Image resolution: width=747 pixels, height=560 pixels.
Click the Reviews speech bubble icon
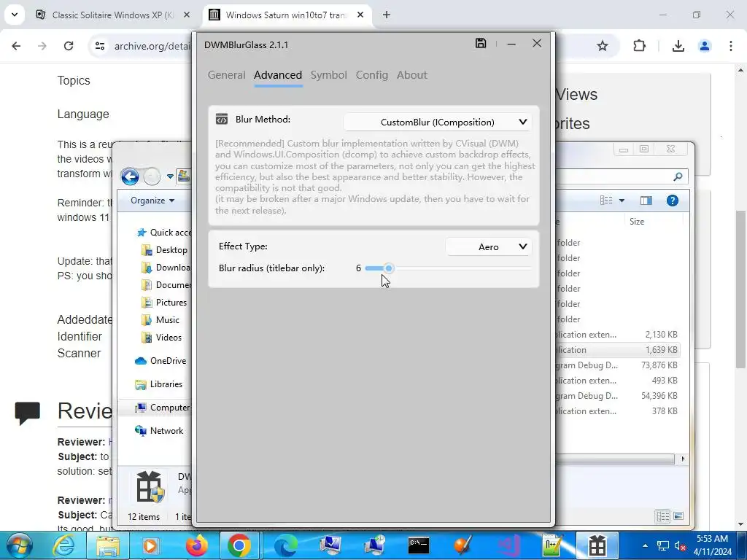coord(27,413)
